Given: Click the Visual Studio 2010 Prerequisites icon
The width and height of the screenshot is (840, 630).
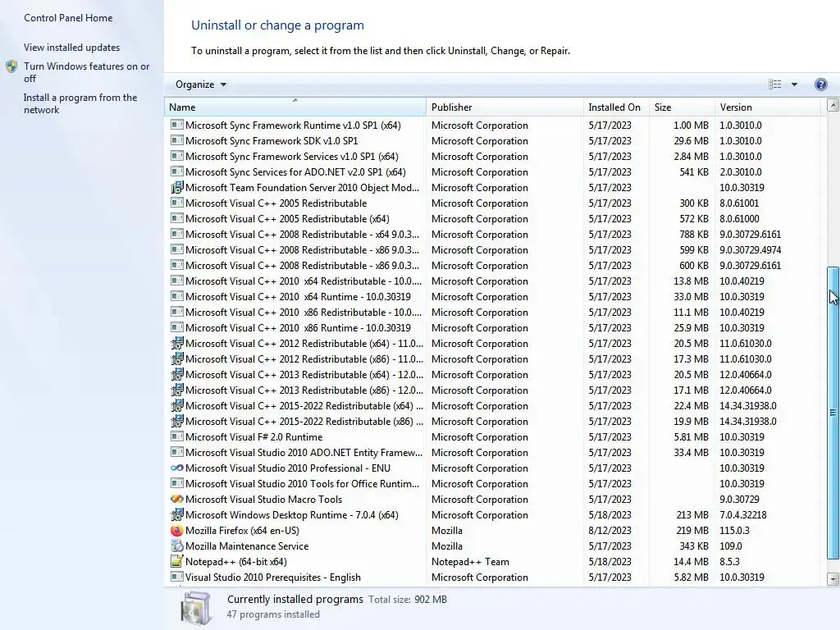Looking at the screenshot, I should (x=176, y=577).
